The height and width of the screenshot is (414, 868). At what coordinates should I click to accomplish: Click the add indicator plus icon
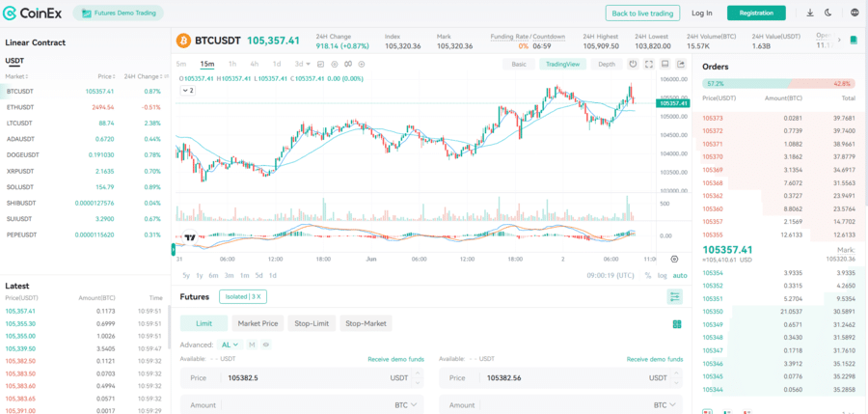point(362,65)
